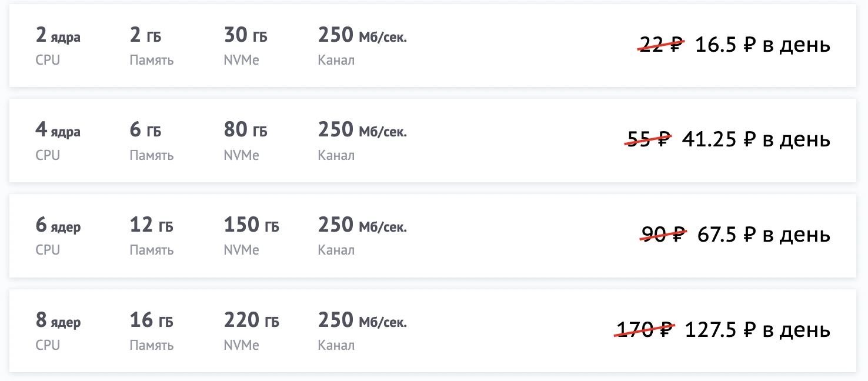Click the 127.5 ₽ в день price

[x=757, y=330]
